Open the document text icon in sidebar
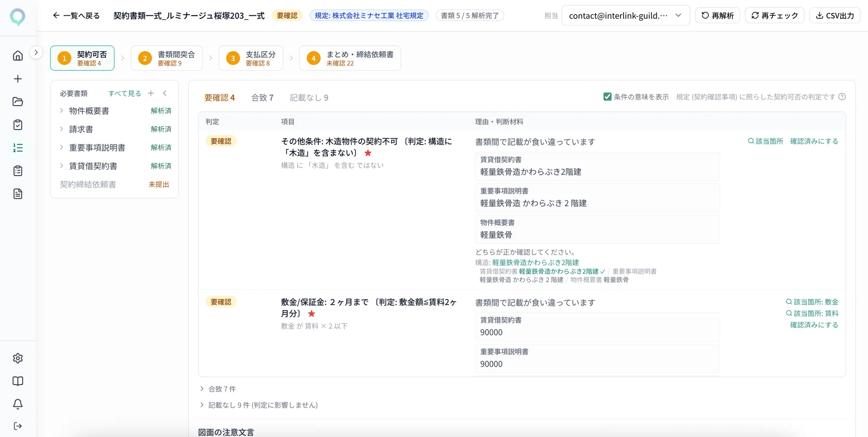The image size is (868, 437). click(x=18, y=194)
